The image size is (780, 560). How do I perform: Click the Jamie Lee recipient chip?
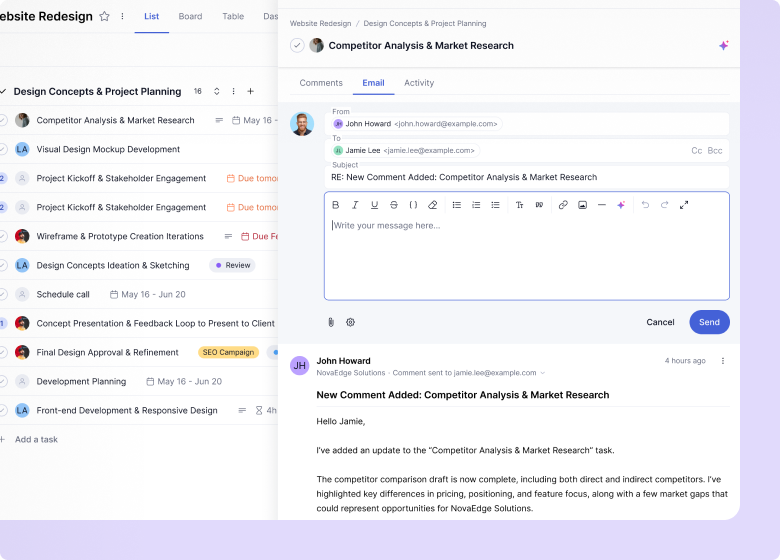point(404,151)
